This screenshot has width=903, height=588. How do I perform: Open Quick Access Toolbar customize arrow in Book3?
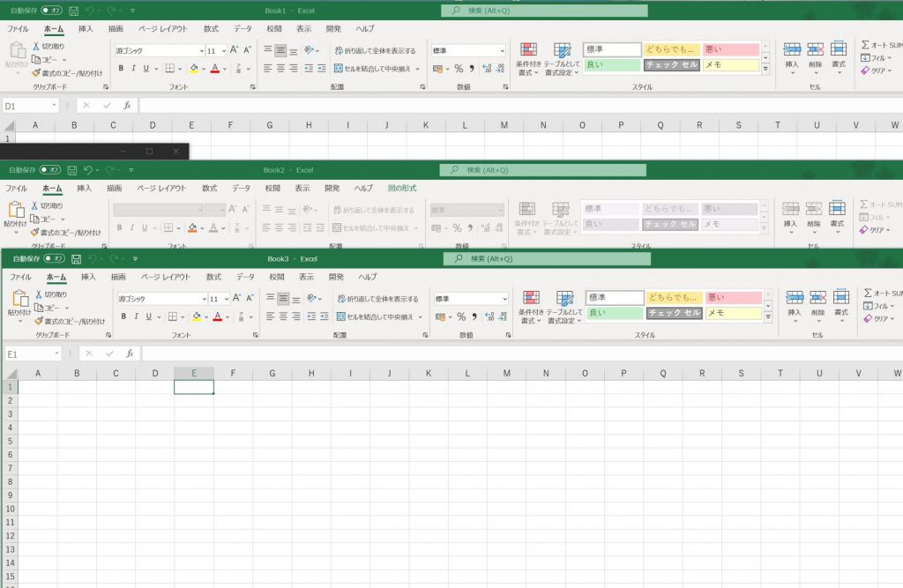pyautogui.click(x=135, y=258)
